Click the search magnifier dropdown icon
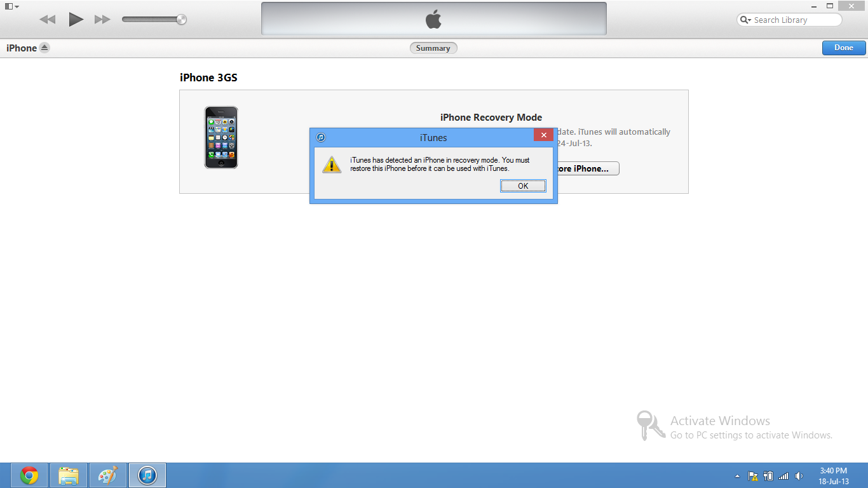Screen dimensions: 868x488 (745, 20)
